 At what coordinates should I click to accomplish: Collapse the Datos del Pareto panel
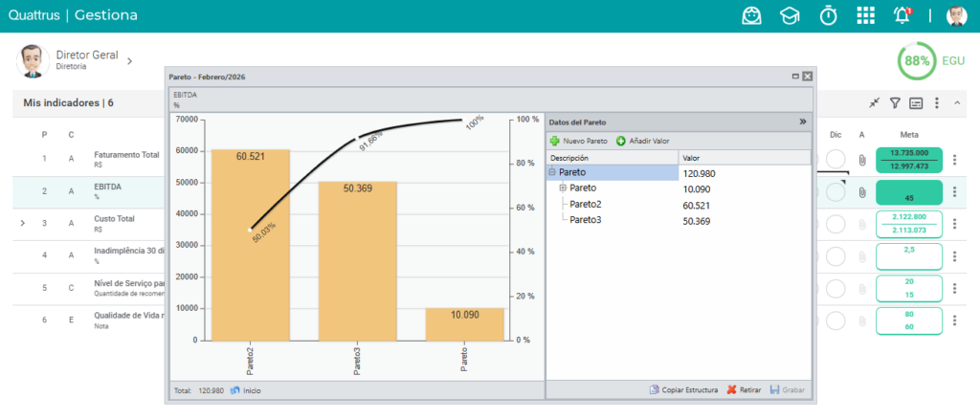[803, 122]
